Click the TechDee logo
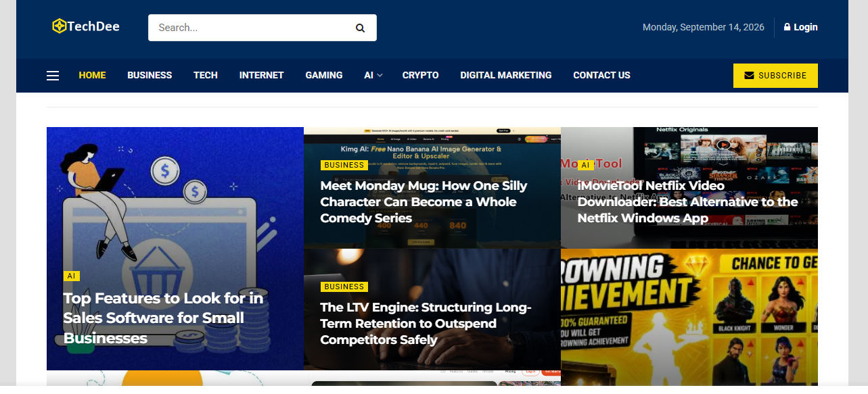The width and height of the screenshot is (868, 394). tap(86, 26)
